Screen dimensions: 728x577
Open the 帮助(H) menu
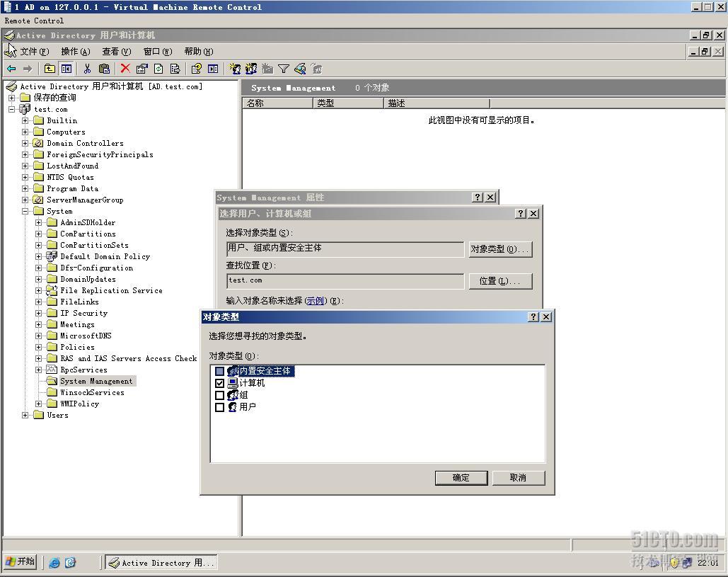click(x=199, y=52)
